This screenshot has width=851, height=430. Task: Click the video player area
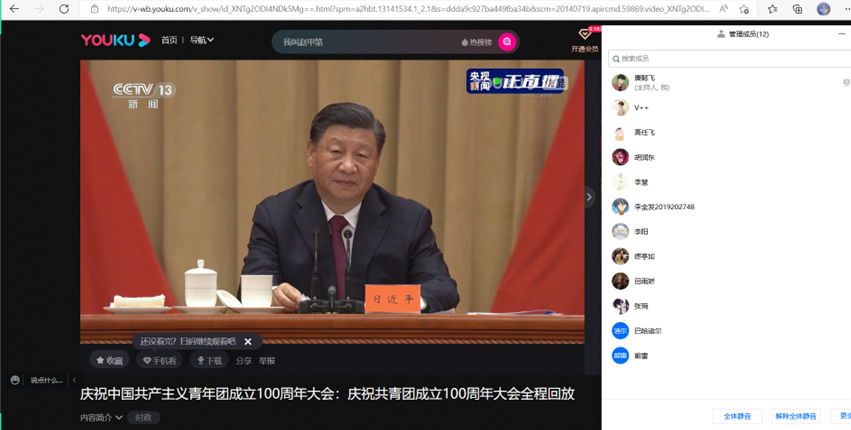tap(332, 201)
